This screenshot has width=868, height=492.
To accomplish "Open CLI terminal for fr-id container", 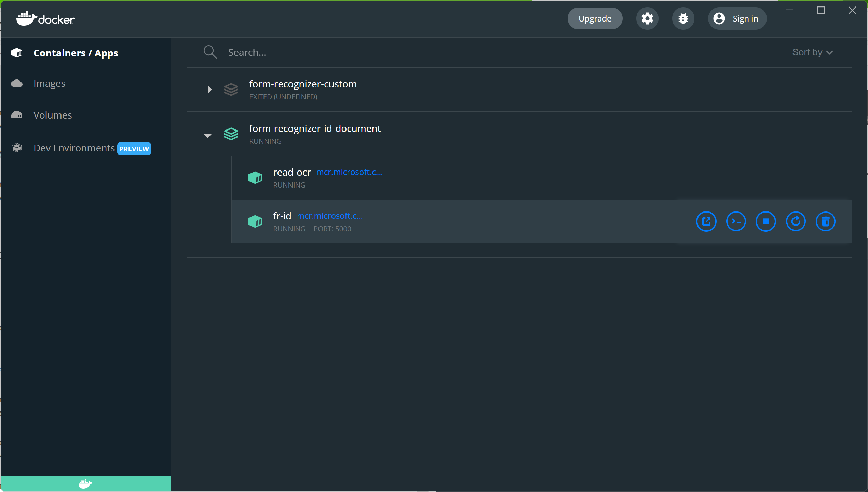I will (x=736, y=222).
